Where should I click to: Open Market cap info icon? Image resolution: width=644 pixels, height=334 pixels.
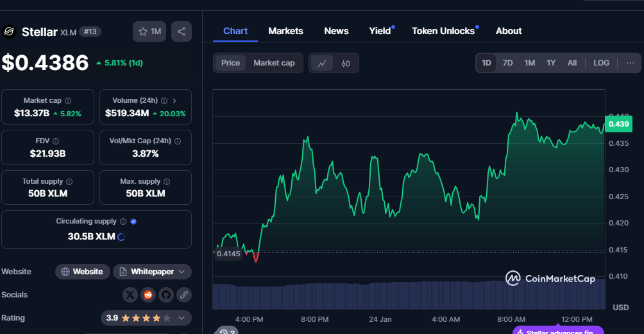point(68,101)
